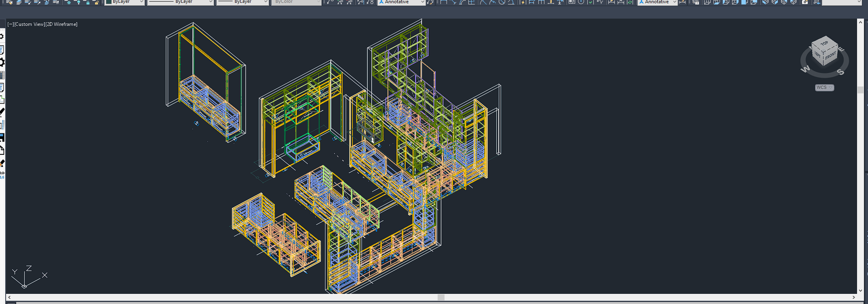Open the ByLayer linetype dropdown with the long line sample

click(180, 2)
